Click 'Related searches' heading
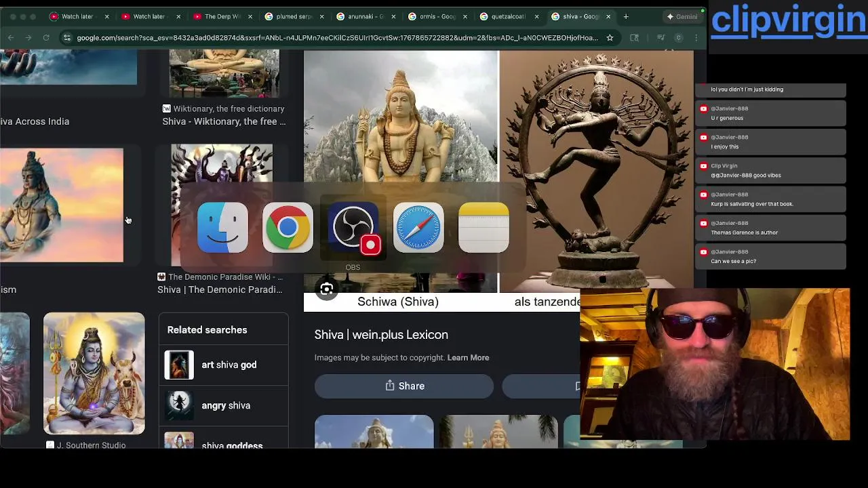The image size is (868, 488). (207, 330)
